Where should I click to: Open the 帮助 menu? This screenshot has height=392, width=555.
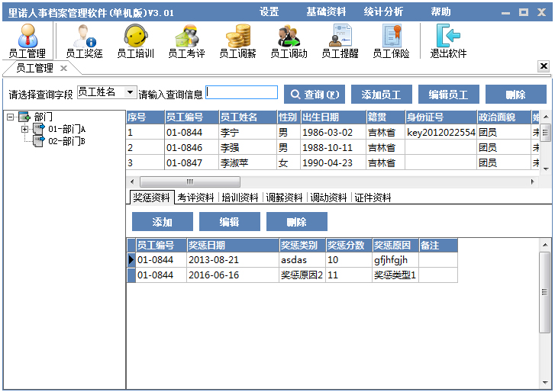(x=440, y=11)
